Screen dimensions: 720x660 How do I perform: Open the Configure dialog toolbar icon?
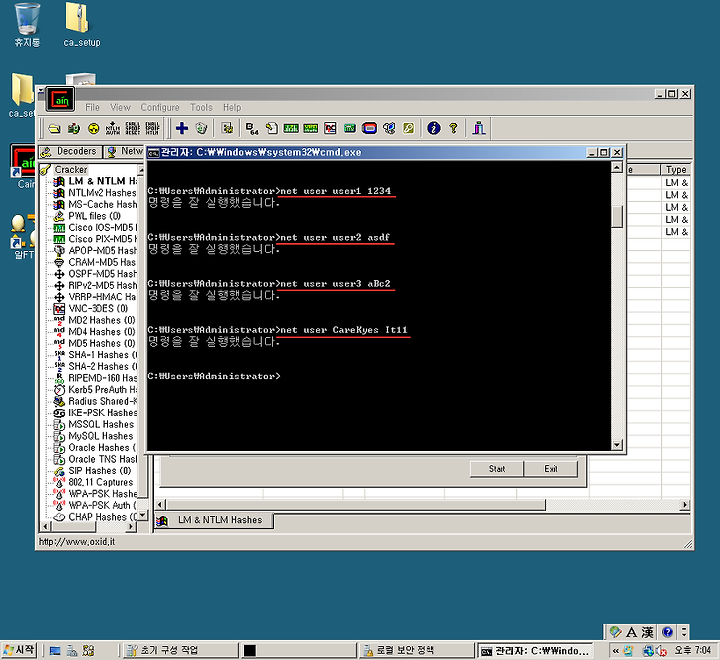coord(227,128)
